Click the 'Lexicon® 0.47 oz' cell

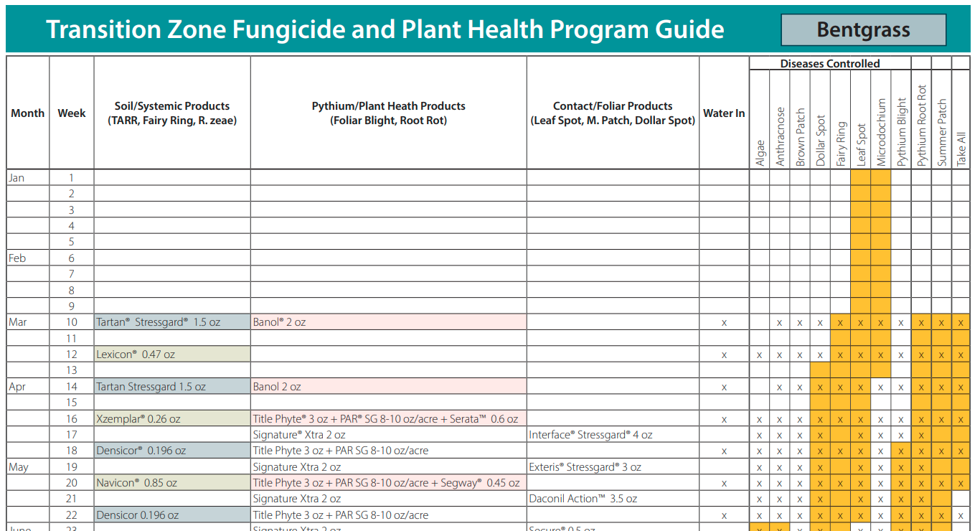[172, 354]
